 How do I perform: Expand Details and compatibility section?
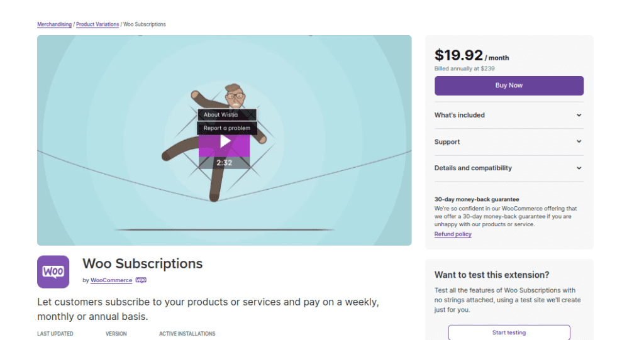coord(509,168)
